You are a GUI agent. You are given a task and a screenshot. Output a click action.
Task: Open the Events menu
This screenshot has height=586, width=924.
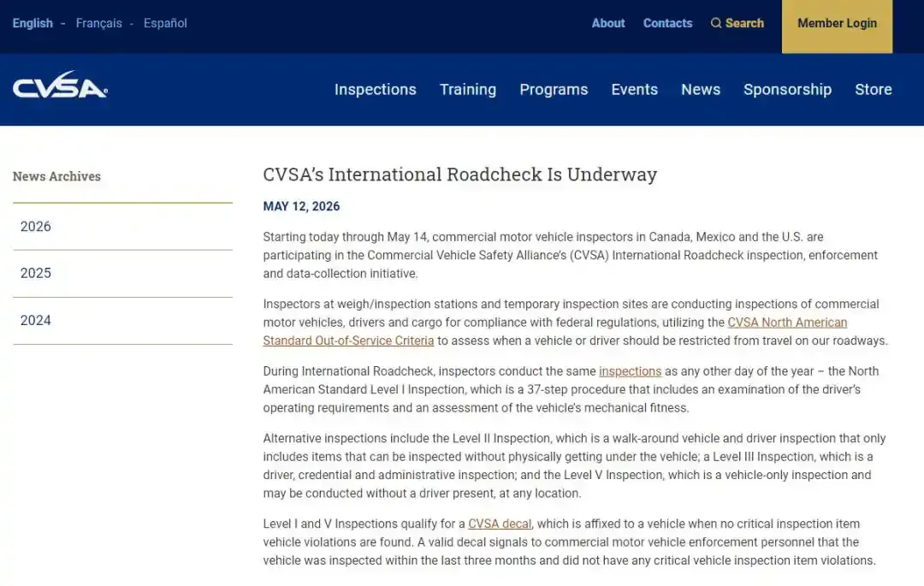tap(635, 90)
